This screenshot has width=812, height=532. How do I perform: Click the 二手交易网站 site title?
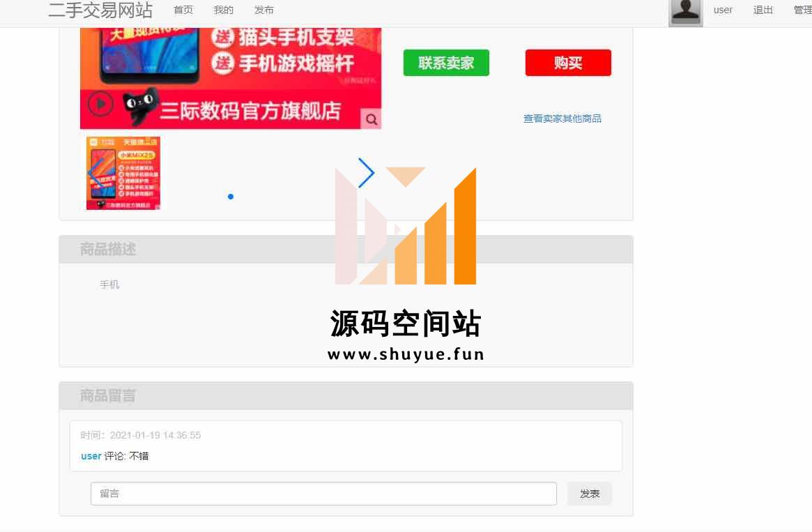coord(100,10)
